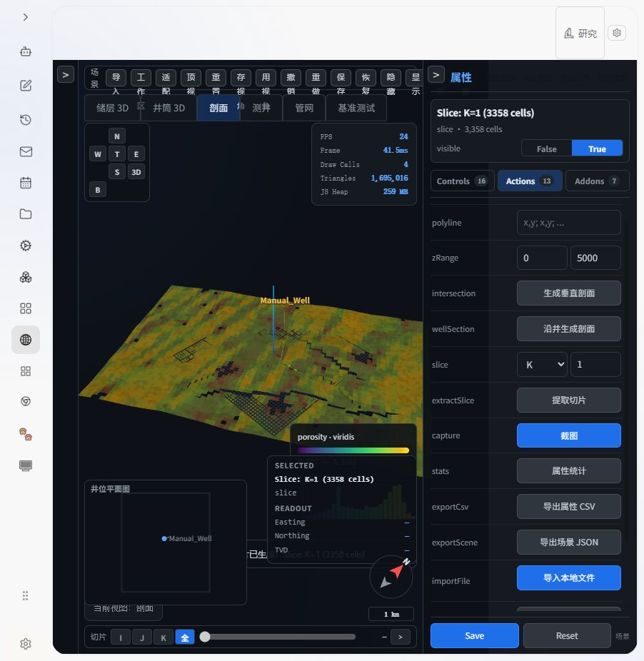
Task: Toggle the J slice direction button
Action: click(x=142, y=637)
